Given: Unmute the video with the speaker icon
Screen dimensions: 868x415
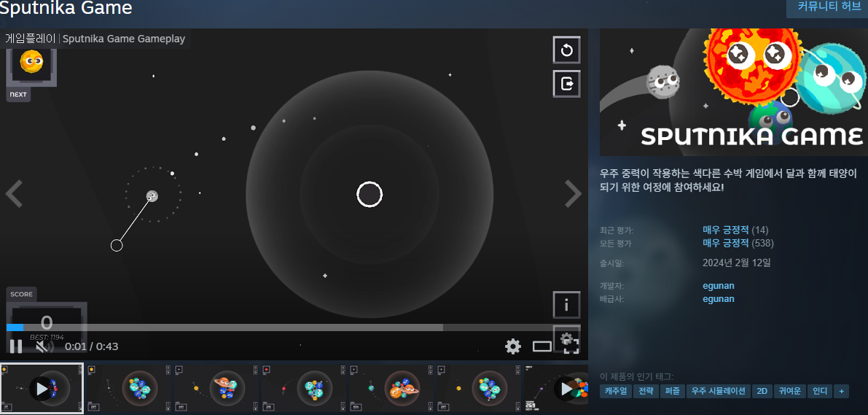Looking at the screenshot, I should pos(45,347).
